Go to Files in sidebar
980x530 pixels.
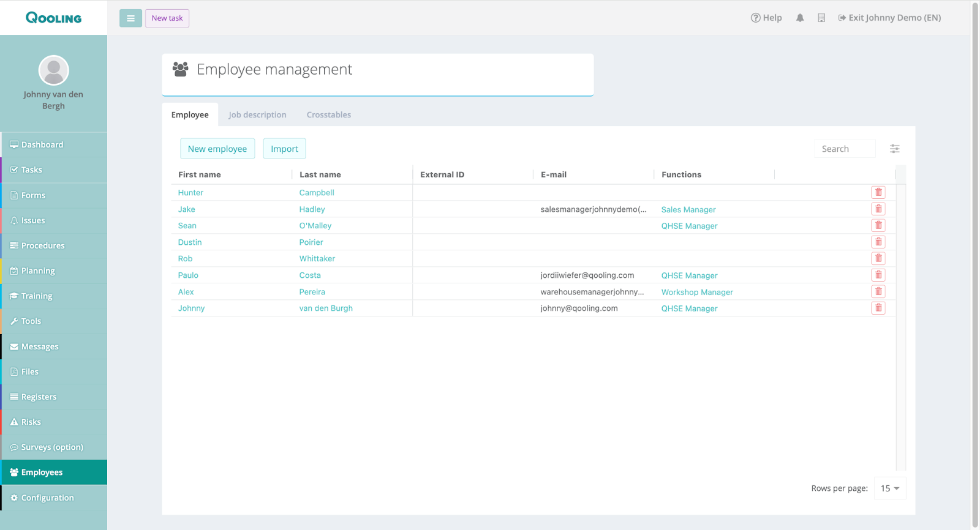[54, 371]
